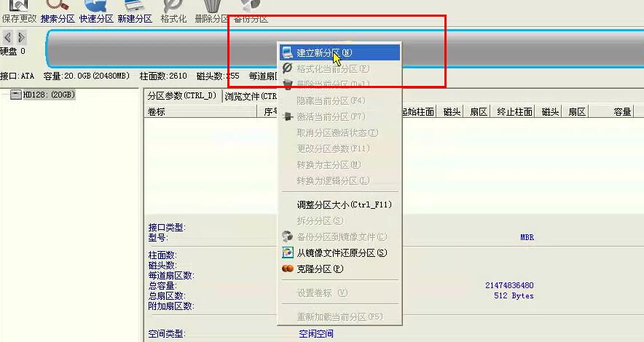Click the 接口类型 label

pyautogui.click(x=167, y=227)
